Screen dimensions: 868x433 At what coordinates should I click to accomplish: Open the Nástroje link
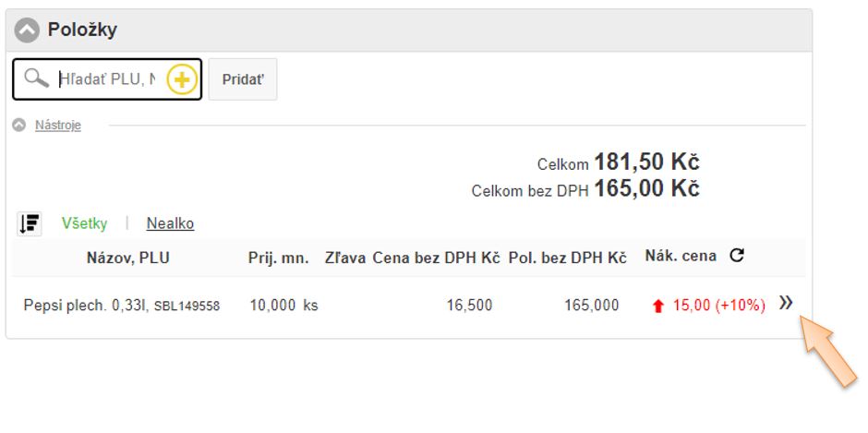57,125
